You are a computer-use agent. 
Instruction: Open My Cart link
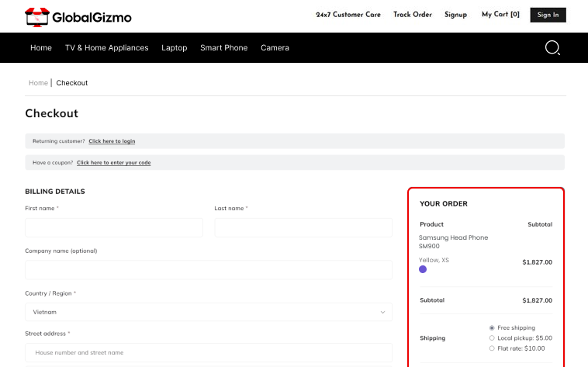click(500, 15)
